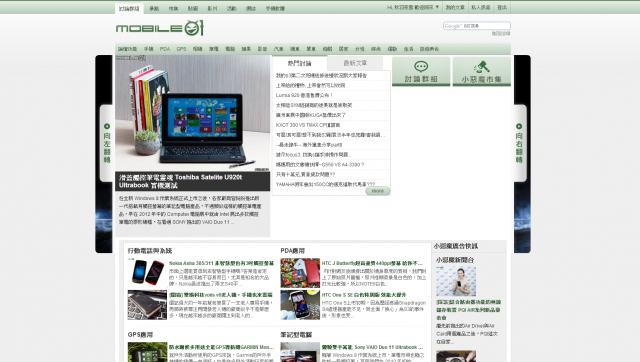The width and height of the screenshot is (640, 362).
Task: Open GPS category in green nav bar
Action: pos(181,49)
